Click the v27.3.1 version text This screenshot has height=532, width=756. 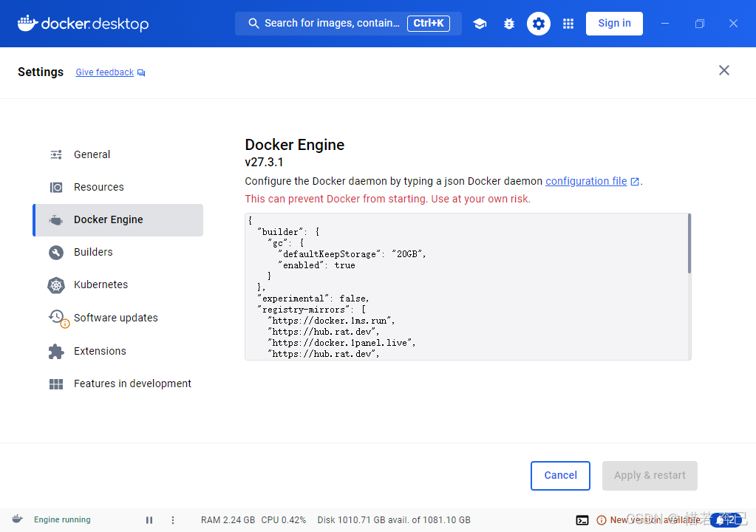tap(264, 163)
